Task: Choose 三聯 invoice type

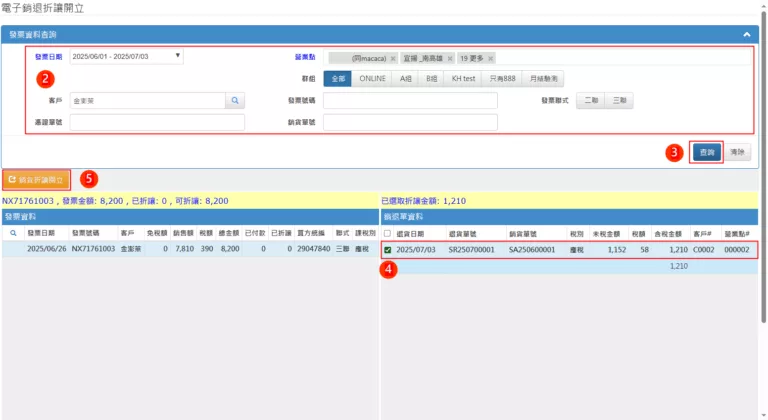Action: [620, 101]
